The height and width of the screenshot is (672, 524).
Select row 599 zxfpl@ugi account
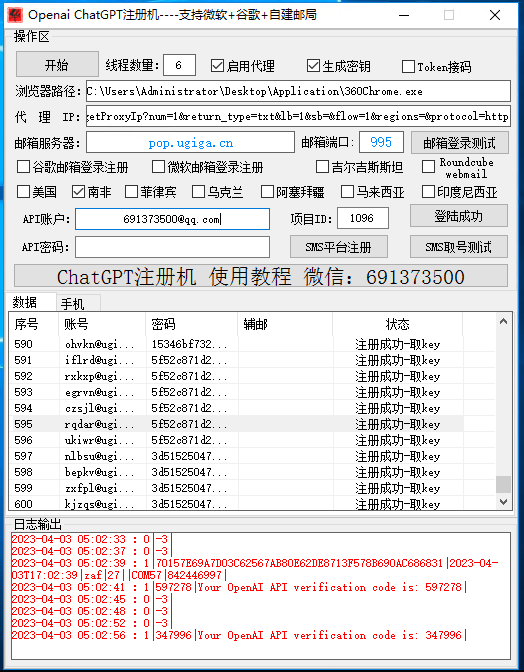pos(252,488)
